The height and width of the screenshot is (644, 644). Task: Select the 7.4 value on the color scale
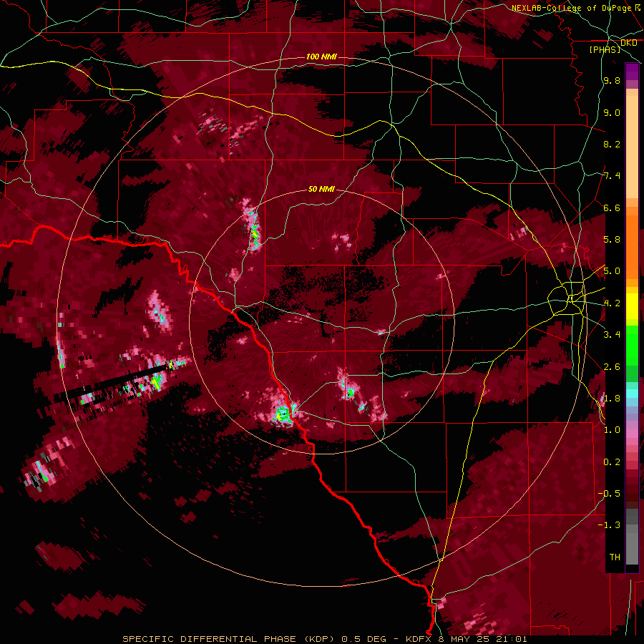pyautogui.click(x=612, y=176)
